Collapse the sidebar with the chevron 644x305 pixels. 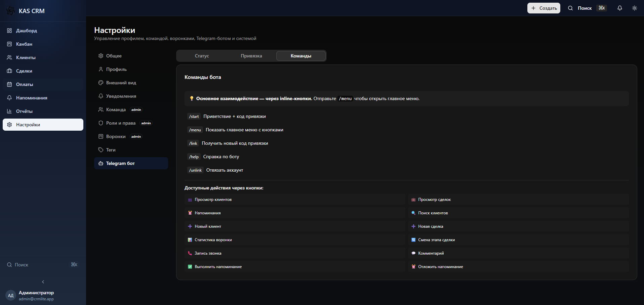pyautogui.click(x=43, y=282)
